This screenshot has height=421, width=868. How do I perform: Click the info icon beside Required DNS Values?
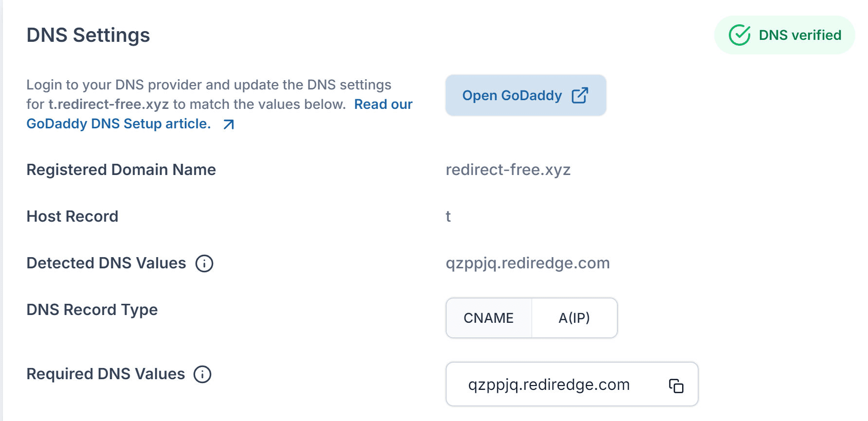[203, 375]
